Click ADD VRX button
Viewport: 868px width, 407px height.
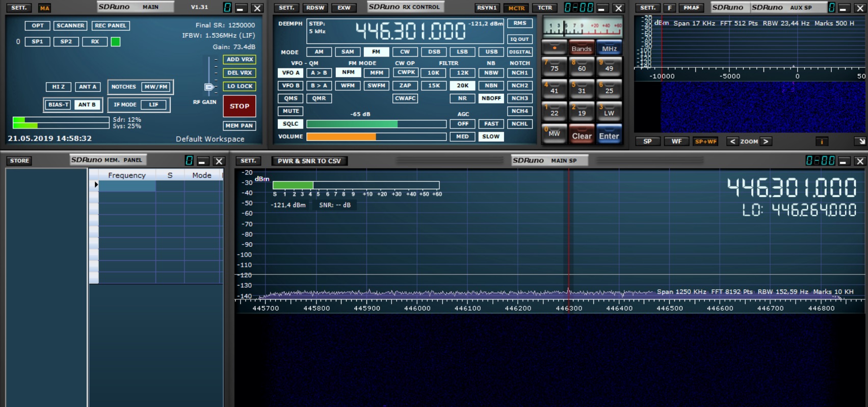click(240, 60)
